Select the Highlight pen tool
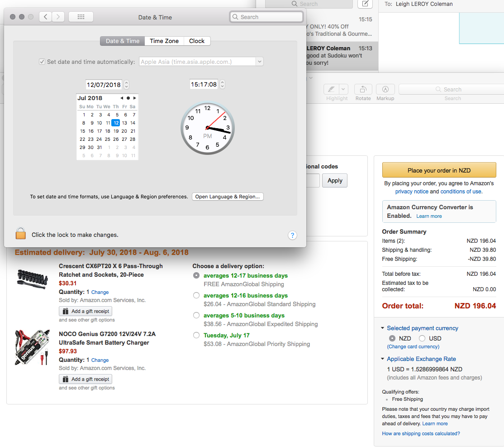504x447 pixels. [332, 89]
